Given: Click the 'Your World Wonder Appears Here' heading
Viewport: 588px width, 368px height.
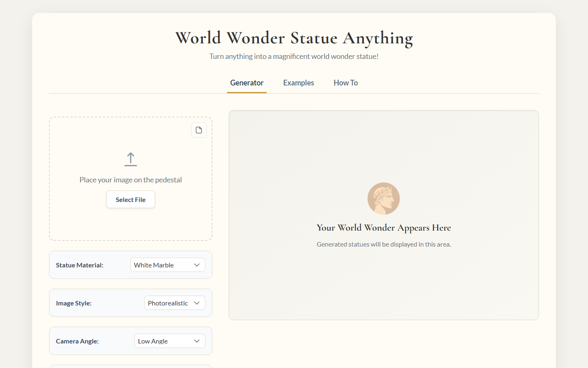Looking at the screenshot, I should 384,228.
